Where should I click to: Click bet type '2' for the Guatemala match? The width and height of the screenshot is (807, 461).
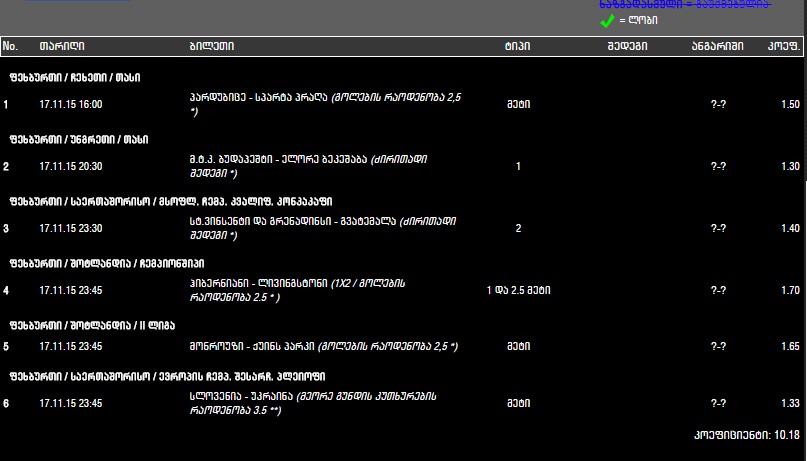518,228
